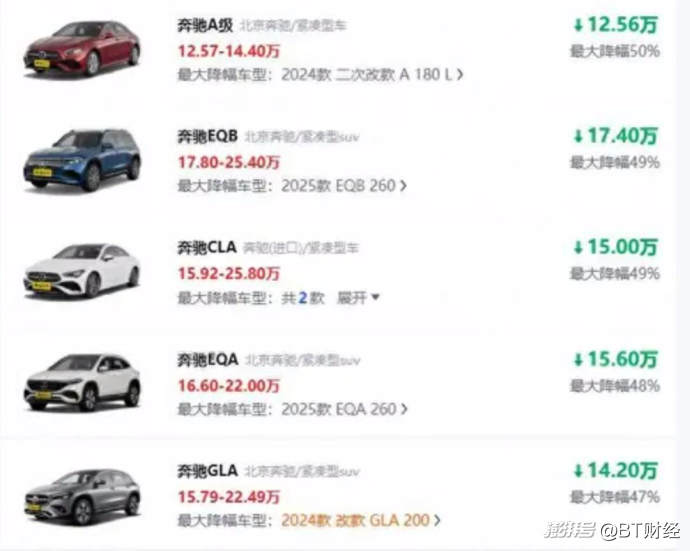Open the orange 2024款 改款 GLA 200 link
690x551 pixels.
[x=361, y=520]
